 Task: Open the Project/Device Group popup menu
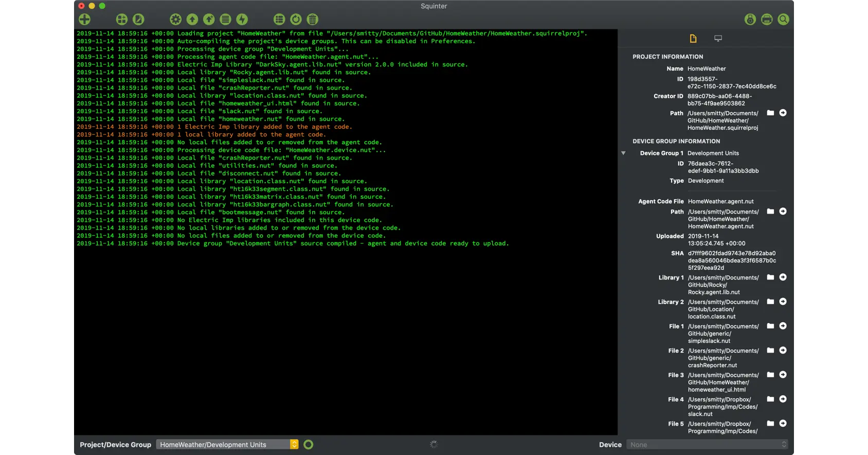pos(227,445)
